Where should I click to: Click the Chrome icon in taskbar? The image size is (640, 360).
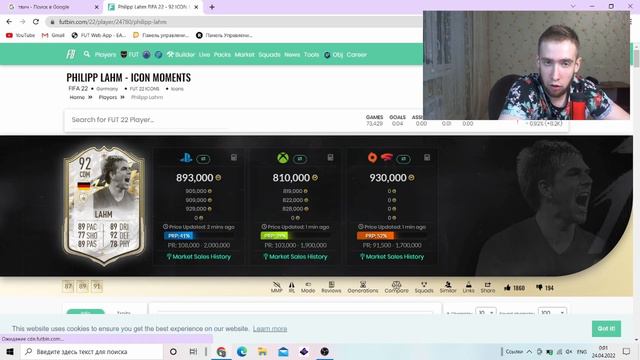point(221,351)
